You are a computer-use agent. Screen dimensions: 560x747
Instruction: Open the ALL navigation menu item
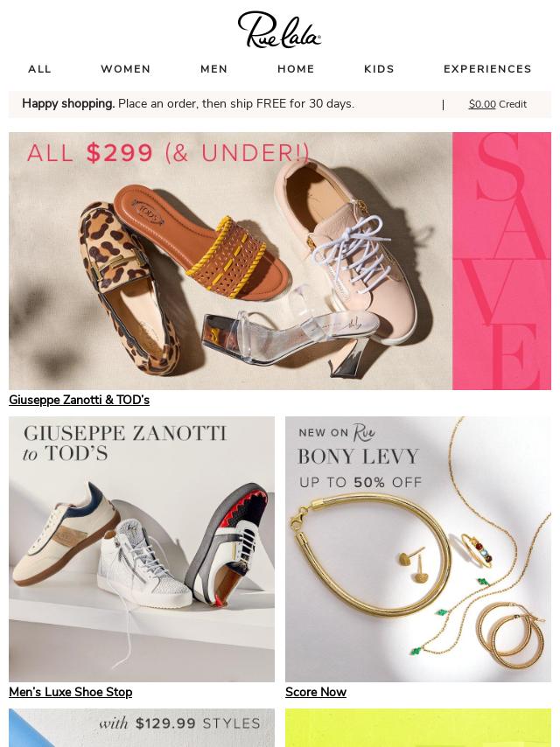pyautogui.click(x=39, y=69)
